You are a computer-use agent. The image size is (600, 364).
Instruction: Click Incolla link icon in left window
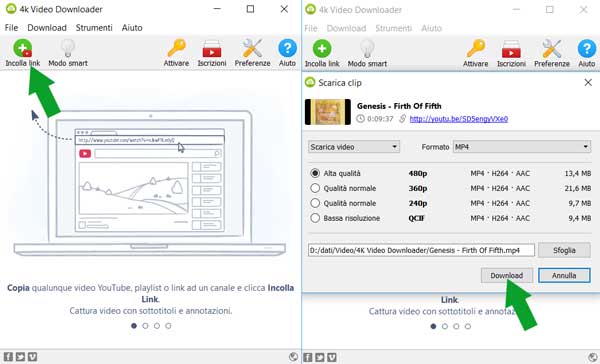point(22,49)
